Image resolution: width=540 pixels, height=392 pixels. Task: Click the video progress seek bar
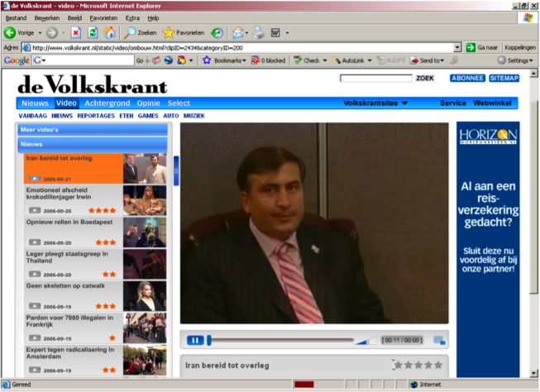coord(281,340)
